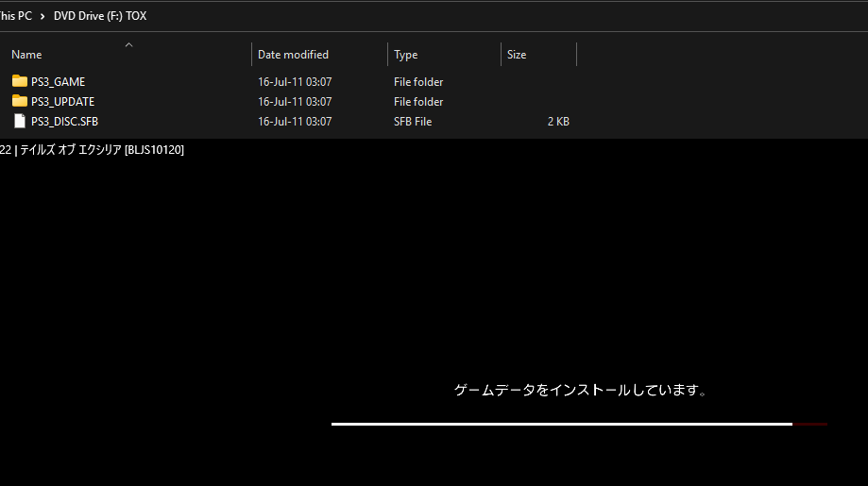This screenshot has width=868, height=486.
Task: Select the PS3_GAME folder name
Action: [59, 82]
